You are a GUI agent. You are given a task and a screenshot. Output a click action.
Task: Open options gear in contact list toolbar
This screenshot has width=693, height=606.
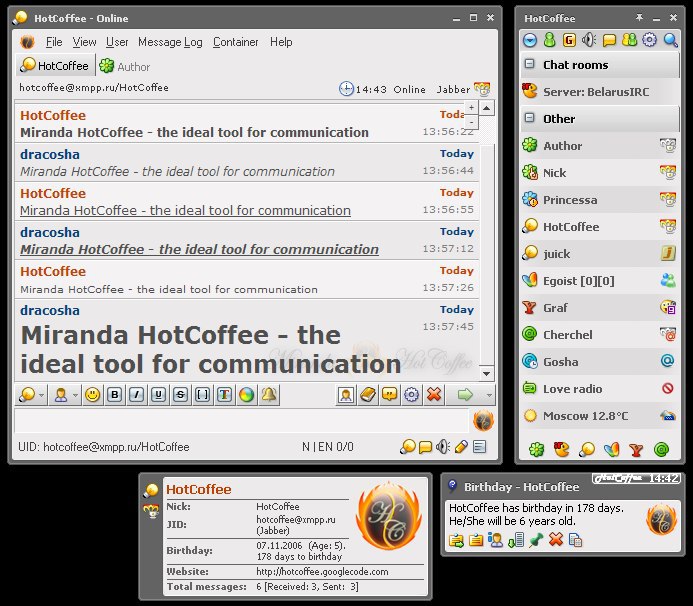coord(649,40)
